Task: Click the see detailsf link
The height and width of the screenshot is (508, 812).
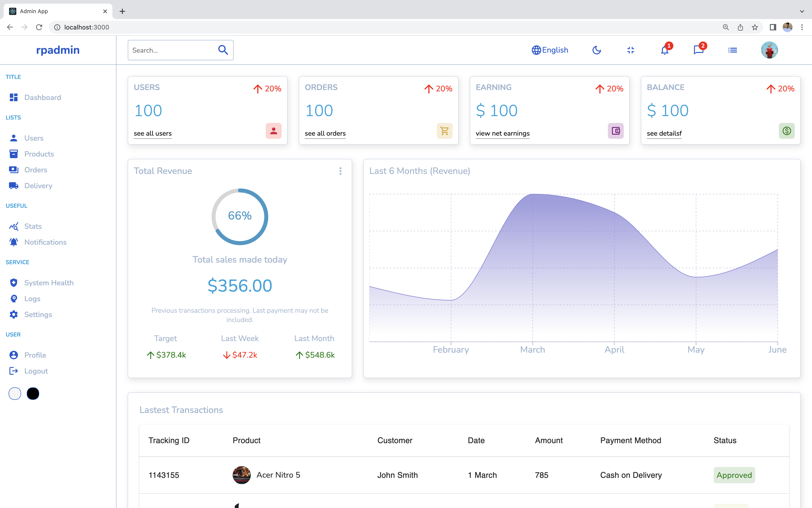Action: point(664,133)
